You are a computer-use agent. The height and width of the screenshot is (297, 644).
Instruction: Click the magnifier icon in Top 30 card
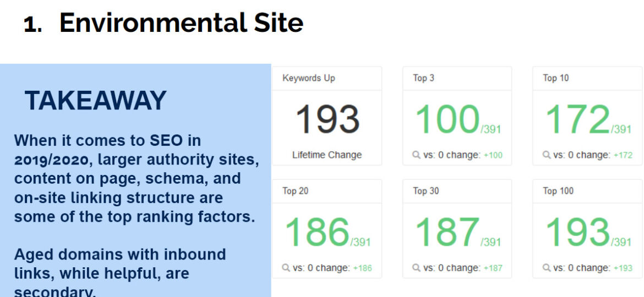click(417, 268)
